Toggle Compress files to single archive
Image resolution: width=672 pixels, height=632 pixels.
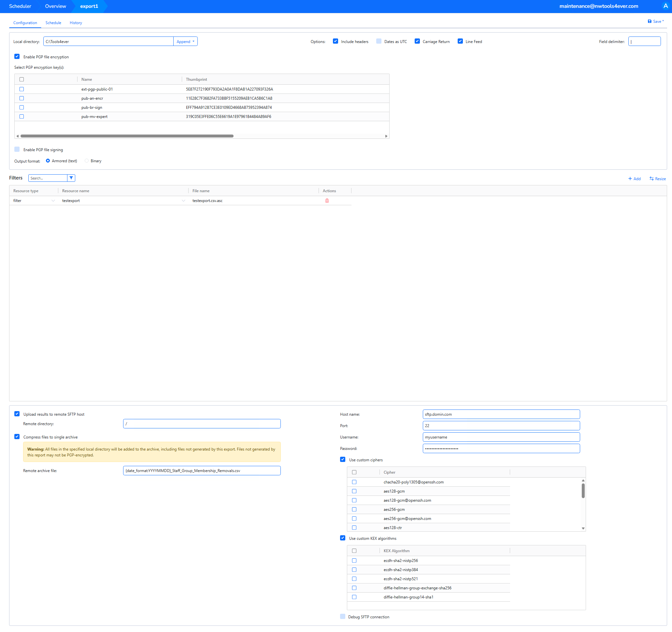pyautogui.click(x=17, y=437)
